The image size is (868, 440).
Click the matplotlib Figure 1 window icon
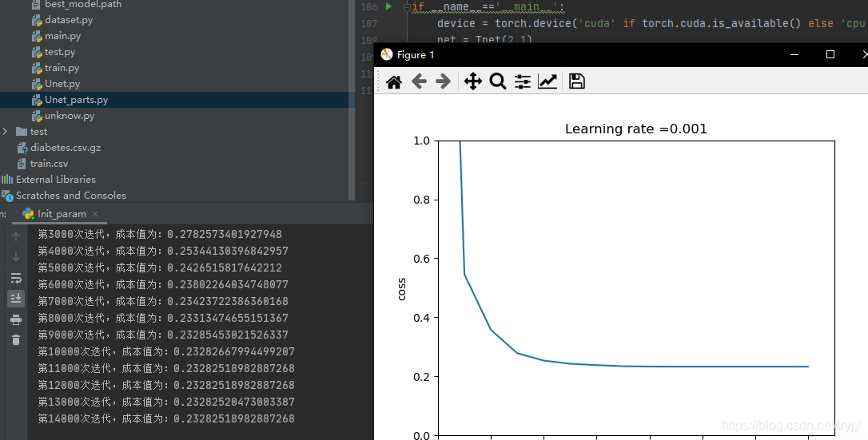click(387, 54)
